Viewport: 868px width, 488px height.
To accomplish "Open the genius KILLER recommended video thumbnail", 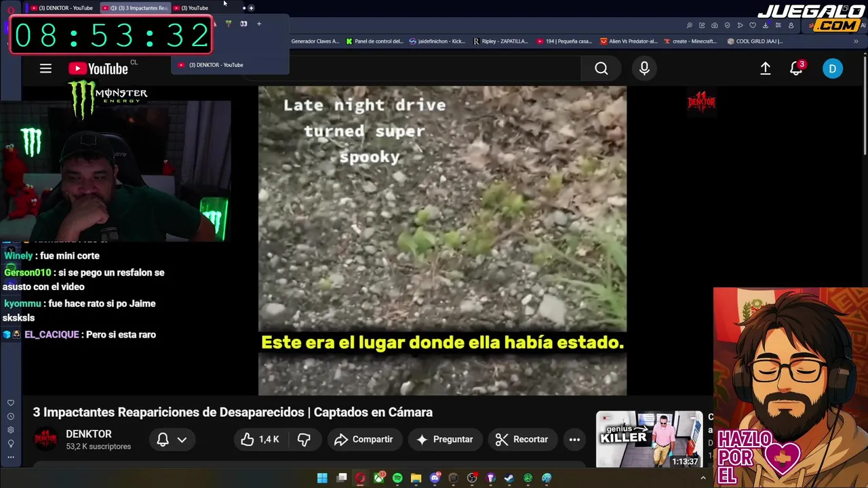I will click(650, 439).
